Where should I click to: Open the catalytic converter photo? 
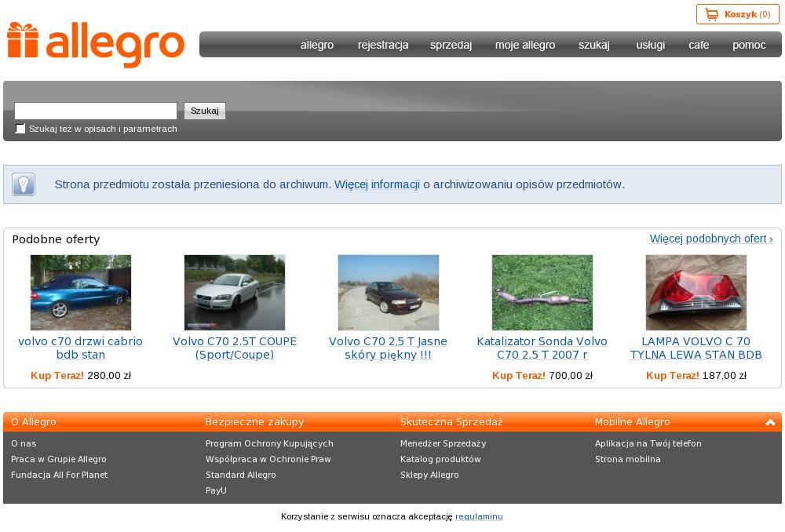pyautogui.click(x=542, y=292)
